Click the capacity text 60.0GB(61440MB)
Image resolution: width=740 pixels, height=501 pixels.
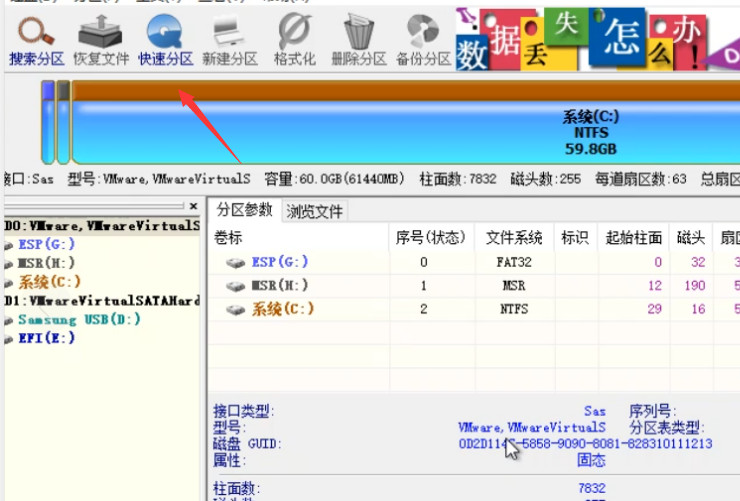[334, 179]
